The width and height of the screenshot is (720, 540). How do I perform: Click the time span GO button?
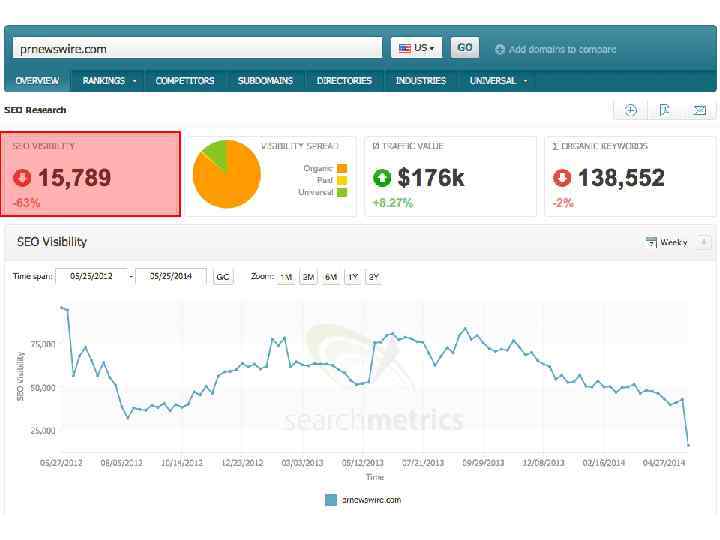(x=223, y=277)
